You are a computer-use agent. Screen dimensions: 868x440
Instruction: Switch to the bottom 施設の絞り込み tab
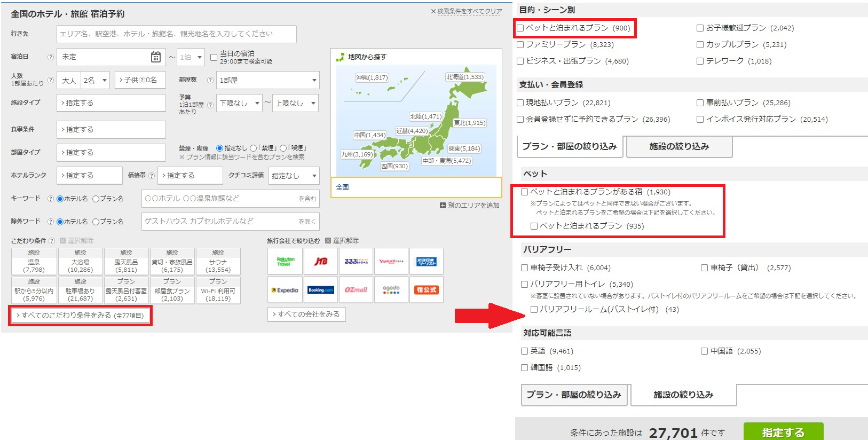pyautogui.click(x=683, y=395)
